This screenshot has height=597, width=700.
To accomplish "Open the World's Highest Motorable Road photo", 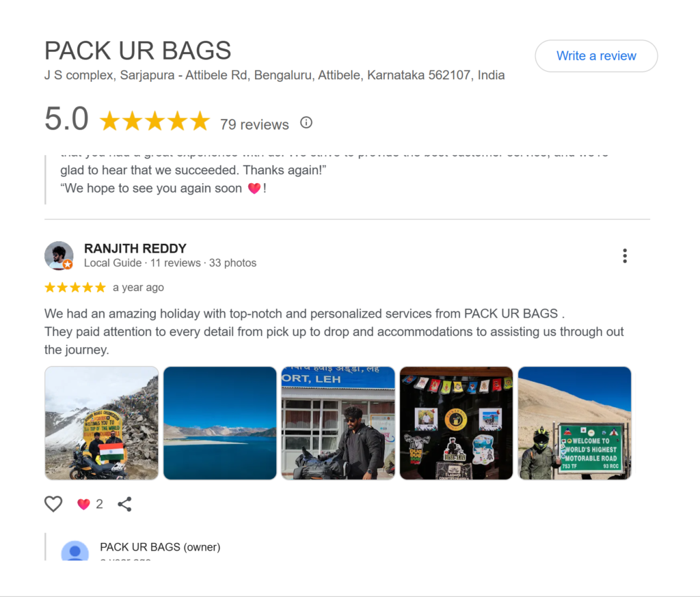I will [574, 423].
